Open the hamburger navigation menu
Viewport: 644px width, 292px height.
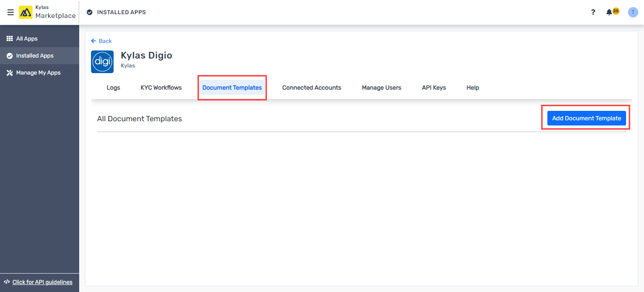(10, 12)
